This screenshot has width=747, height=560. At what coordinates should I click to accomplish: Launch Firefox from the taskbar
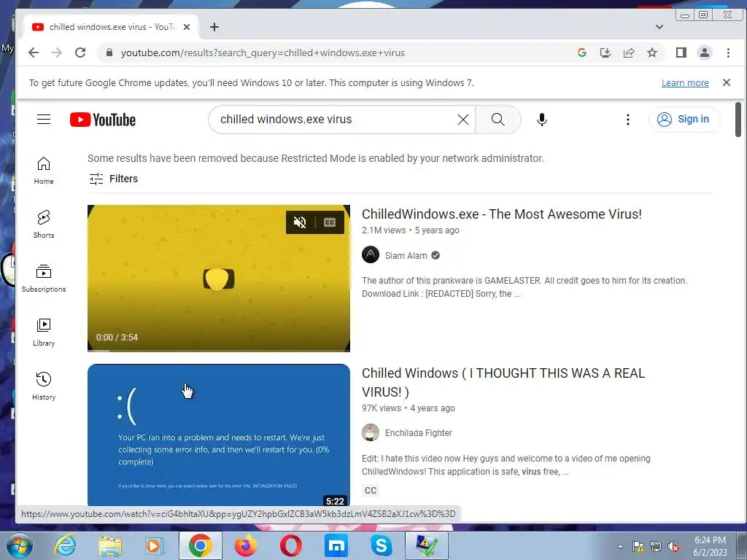click(246, 545)
